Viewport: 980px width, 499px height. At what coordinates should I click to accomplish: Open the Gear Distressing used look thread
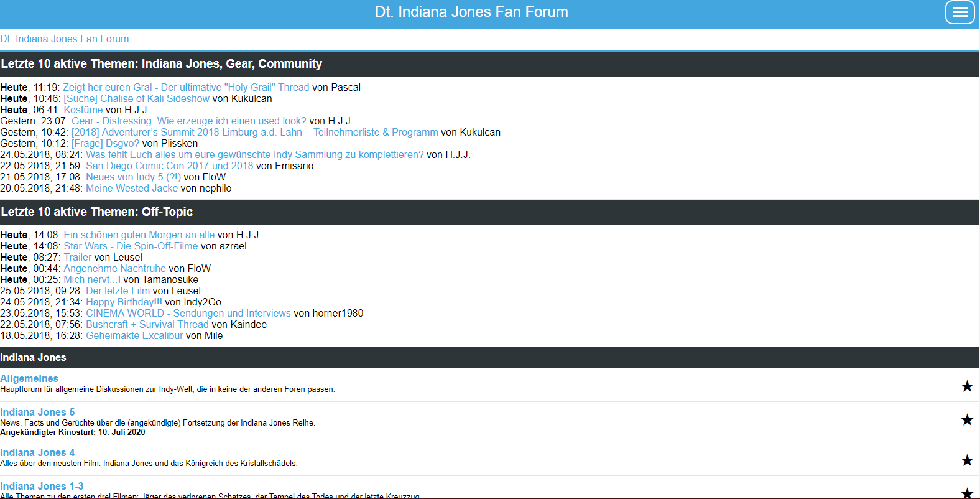click(188, 121)
